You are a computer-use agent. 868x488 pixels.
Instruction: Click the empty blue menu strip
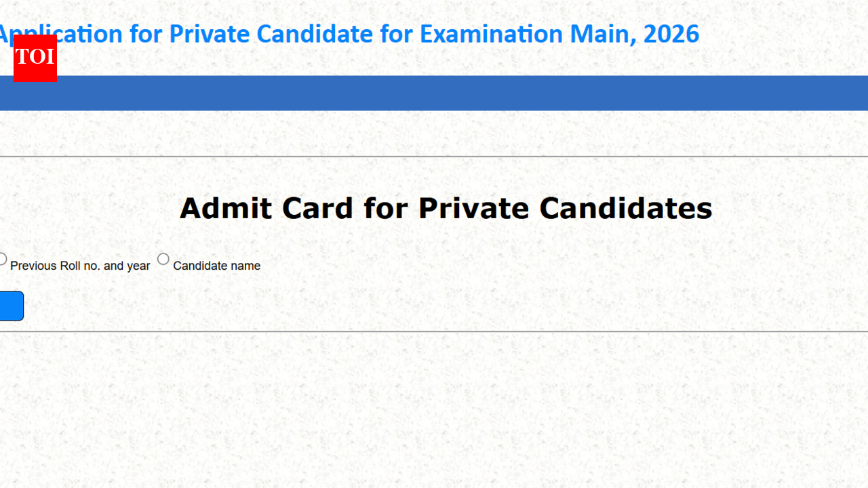[434, 94]
